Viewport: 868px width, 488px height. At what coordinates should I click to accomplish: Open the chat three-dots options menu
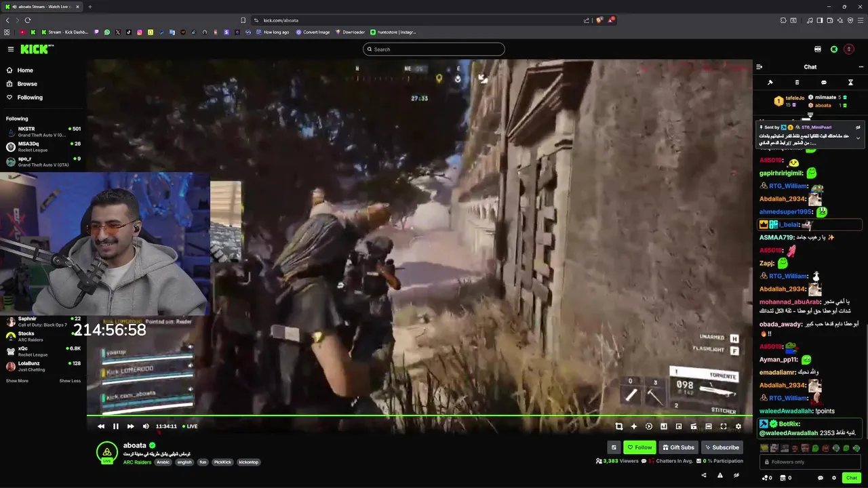click(x=861, y=66)
